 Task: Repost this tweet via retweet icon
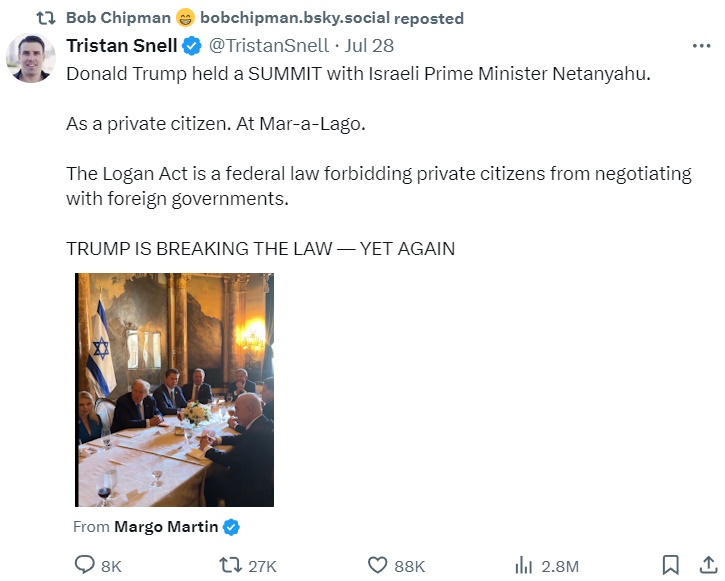pyautogui.click(x=230, y=566)
